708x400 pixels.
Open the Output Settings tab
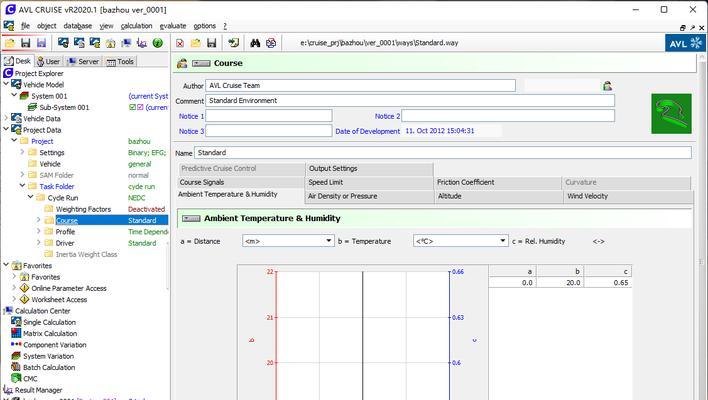369,168
